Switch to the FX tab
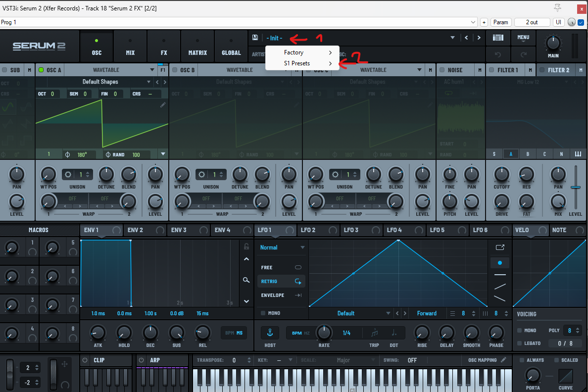 point(164,47)
